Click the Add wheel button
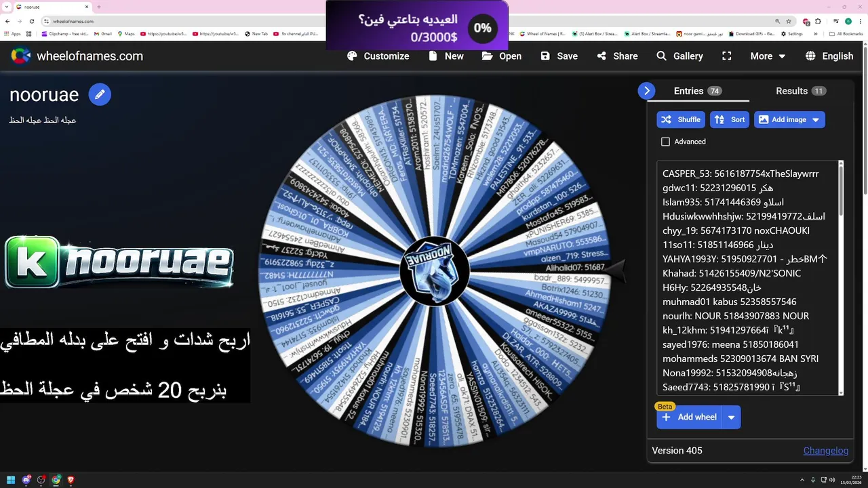 (x=689, y=417)
